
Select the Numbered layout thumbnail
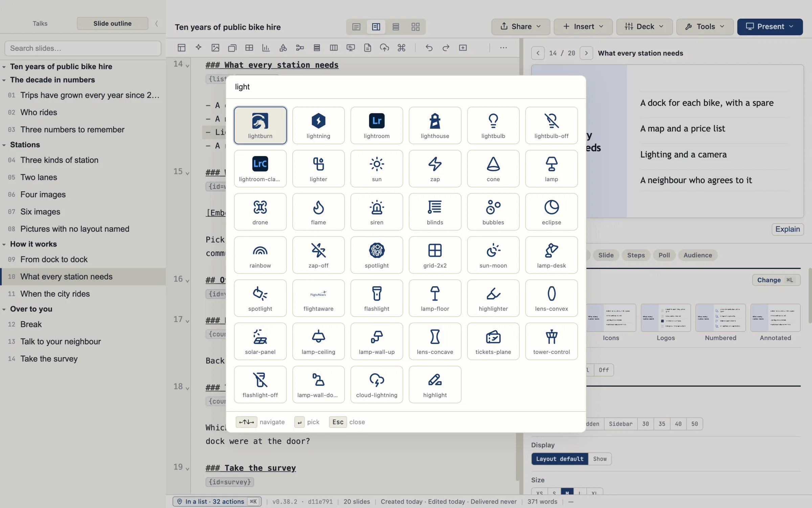click(720, 322)
